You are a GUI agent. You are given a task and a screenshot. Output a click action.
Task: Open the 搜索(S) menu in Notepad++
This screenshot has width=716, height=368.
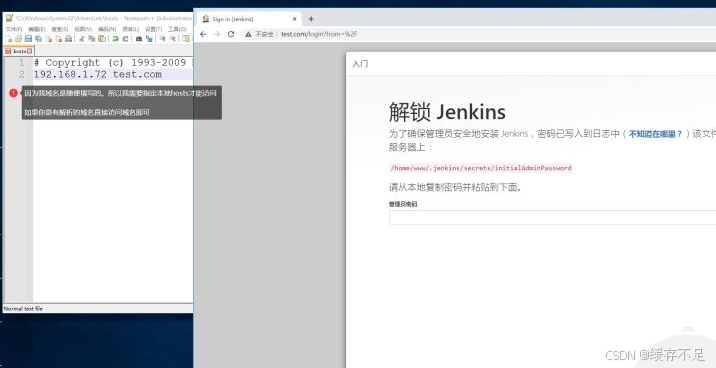point(60,29)
